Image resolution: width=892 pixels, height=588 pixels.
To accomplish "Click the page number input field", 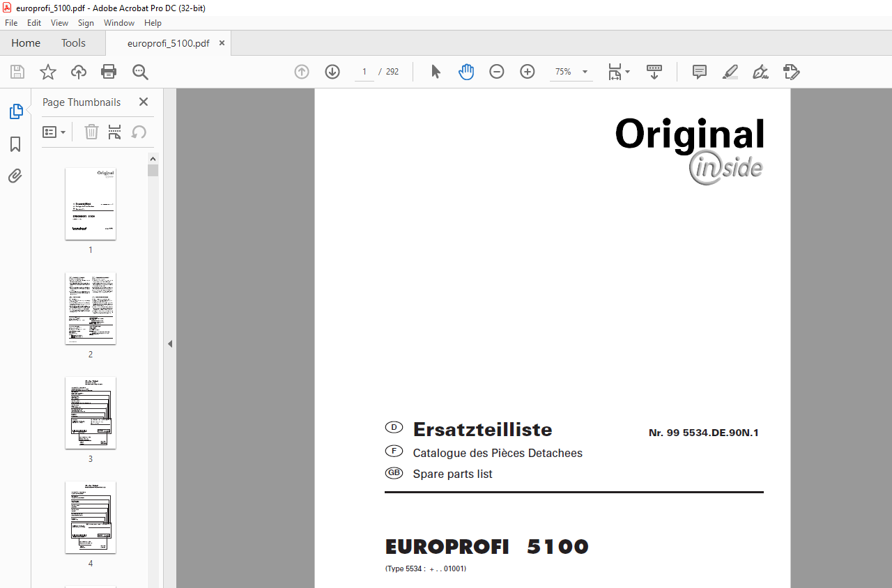I will pos(364,72).
